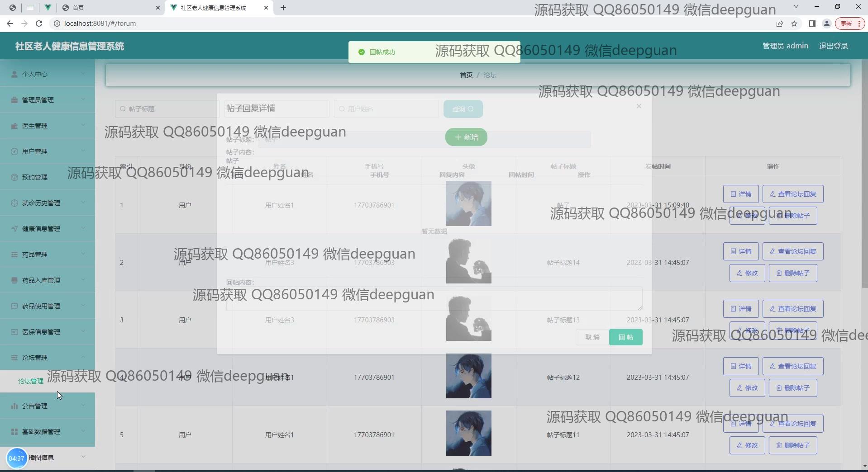Click the 医生管理 sidebar icon

pyautogui.click(x=14, y=126)
